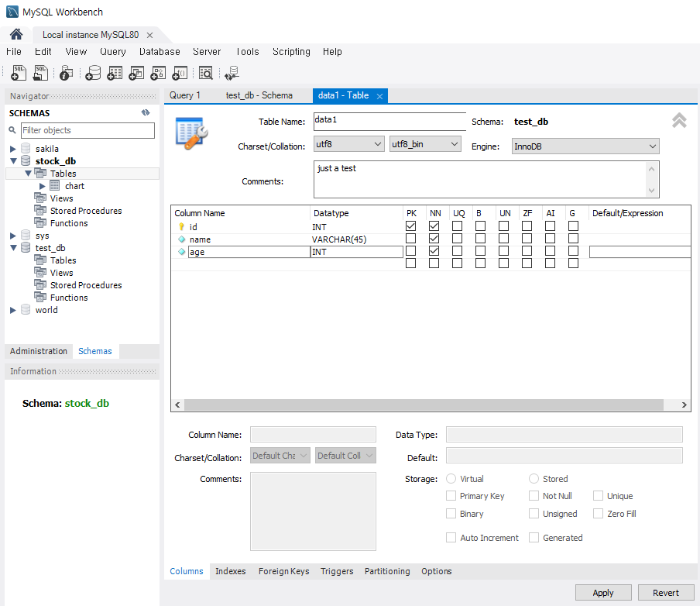Open the Options tab
This screenshot has width=700, height=606.
[437, 571]
